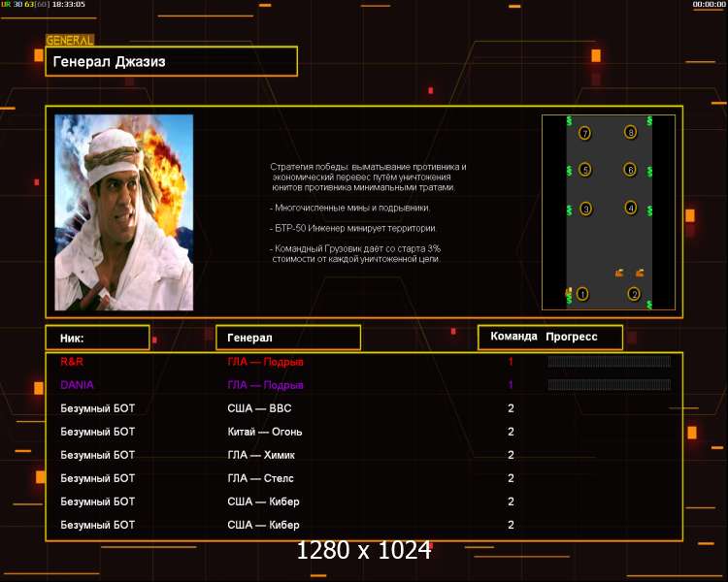Pick start position 5 on the minimap
Viewport: 728px width, 582px height.
pos(584,170)
